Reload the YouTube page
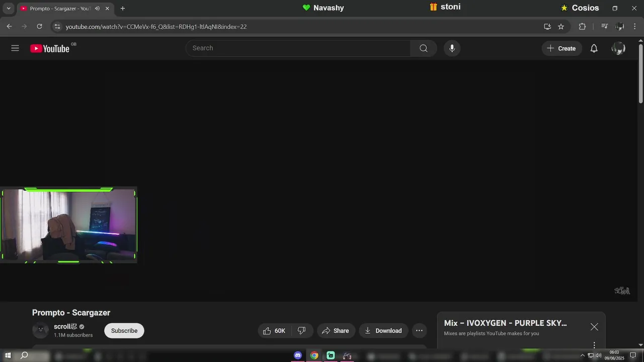The image size is (644, 362). point(39,27)
